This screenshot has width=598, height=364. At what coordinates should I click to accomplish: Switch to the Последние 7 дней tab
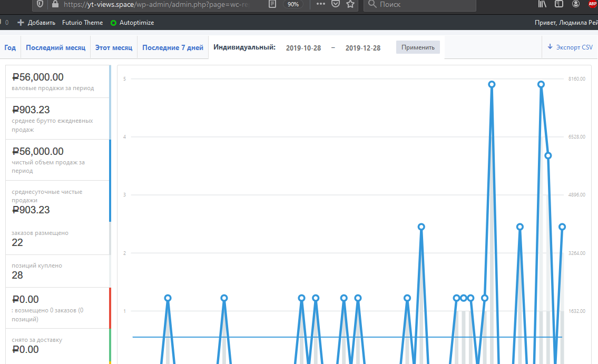pyautogui.click(x=173, y=47)
